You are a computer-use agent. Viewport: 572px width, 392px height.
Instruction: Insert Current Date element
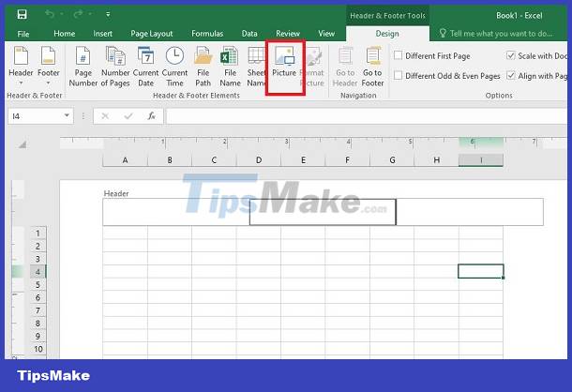coord(145,67)
